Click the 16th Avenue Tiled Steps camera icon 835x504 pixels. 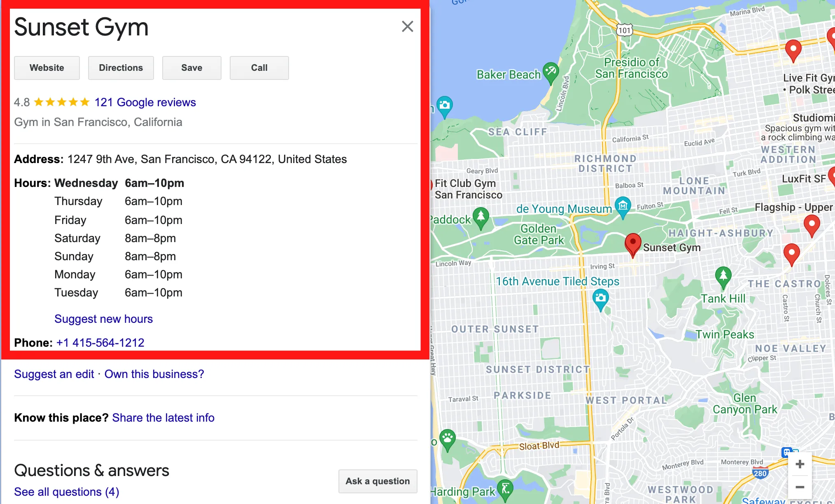600,298
